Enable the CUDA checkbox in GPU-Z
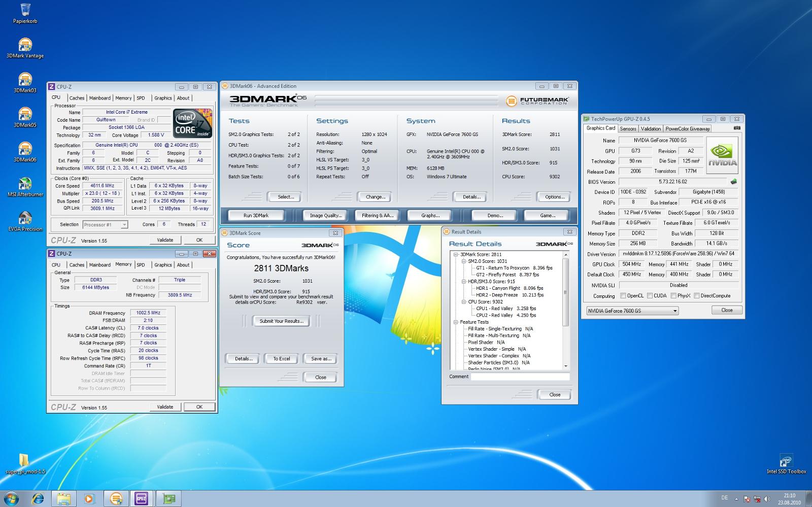The image size is (812, 507). (650, 295)
